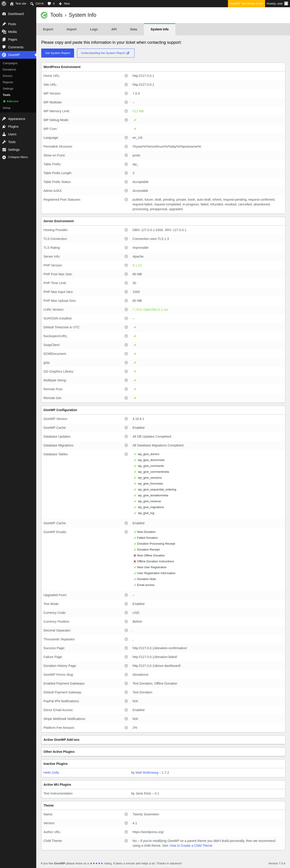Click the help icon beside WP Memory Limit
This screenshot has width=290, height=868.
126,111
